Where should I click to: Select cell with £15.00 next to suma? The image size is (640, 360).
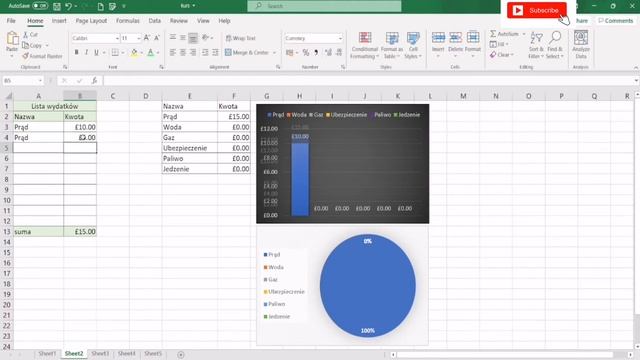click(x=80, y=231)
